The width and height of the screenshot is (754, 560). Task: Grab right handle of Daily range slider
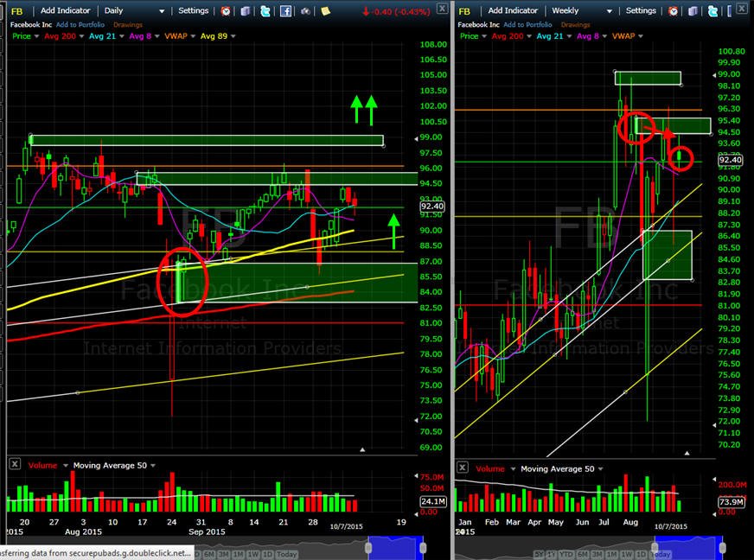click(x=423, y=548)
